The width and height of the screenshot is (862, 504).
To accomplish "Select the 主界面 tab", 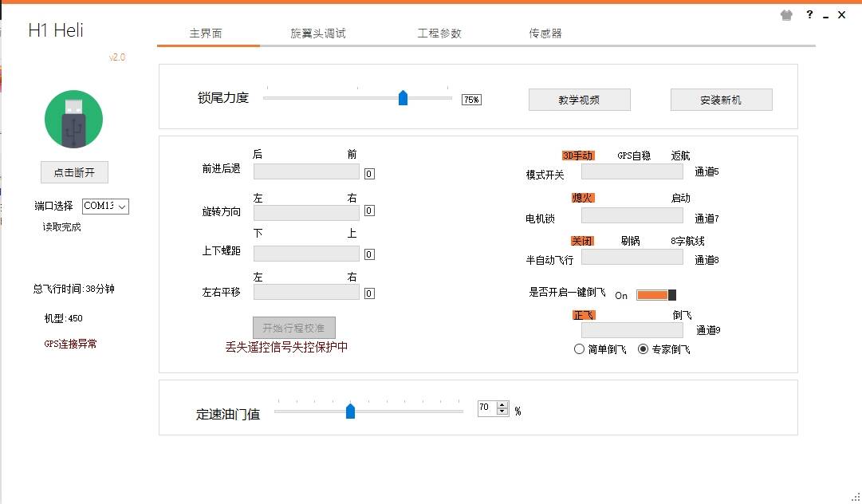I will [x=206, y=33].
